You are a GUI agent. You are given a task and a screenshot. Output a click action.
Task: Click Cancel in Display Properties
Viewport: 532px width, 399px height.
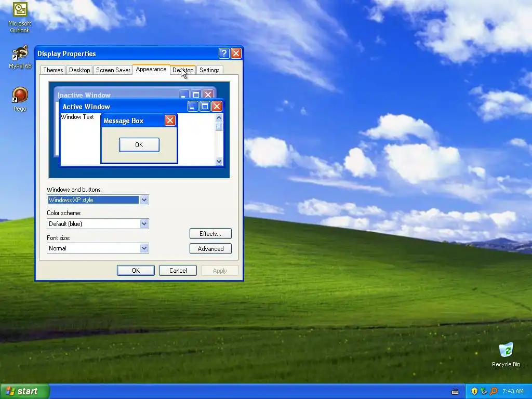[178, 270]
